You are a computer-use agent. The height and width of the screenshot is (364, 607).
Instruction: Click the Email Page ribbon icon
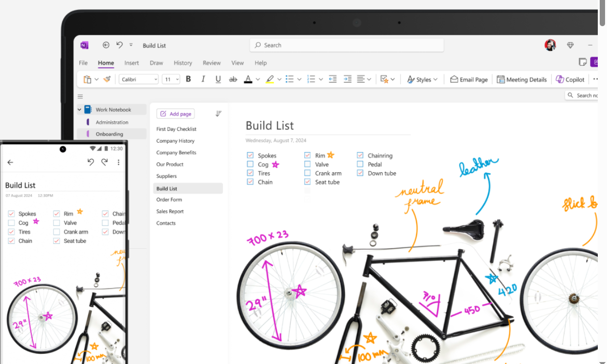click(x=468, y=79)
